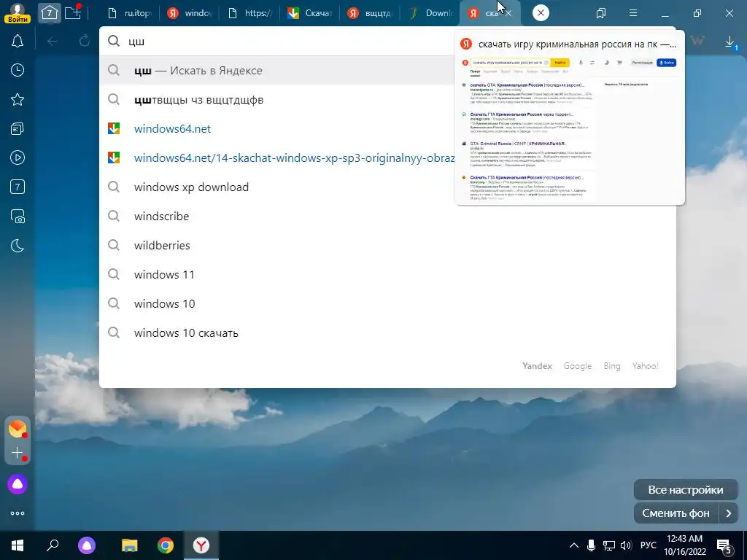Add app with plus icon in sidebar
The width and height of the screenshot is (747, 560).
pos(18,453)
